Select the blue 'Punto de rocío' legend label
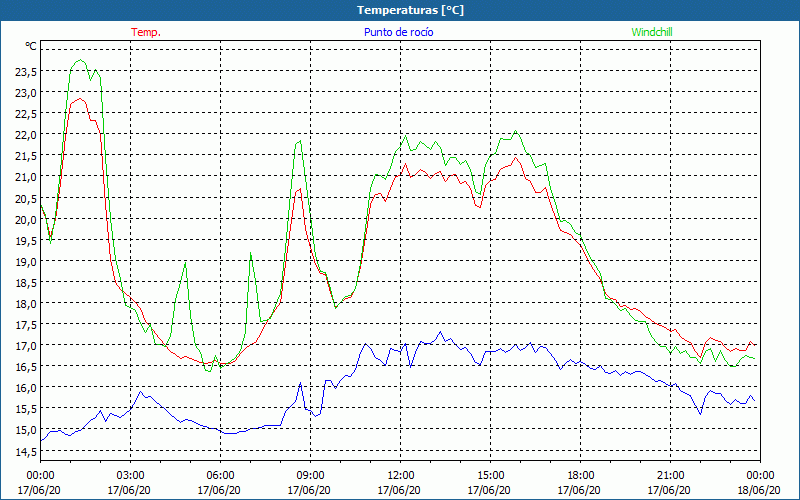800x500 pixels. [x=398, y=32]
